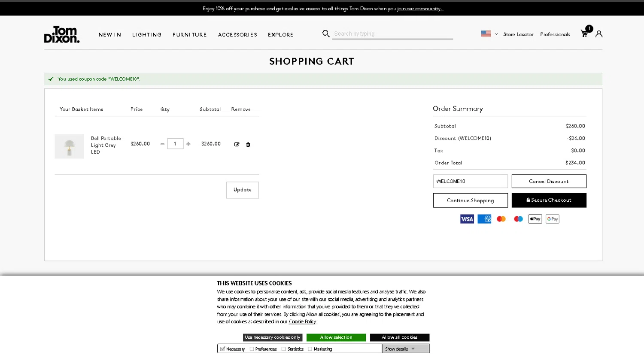Click the Professionals link
Viewport: 644px width, 355px height.
[555, 34]
